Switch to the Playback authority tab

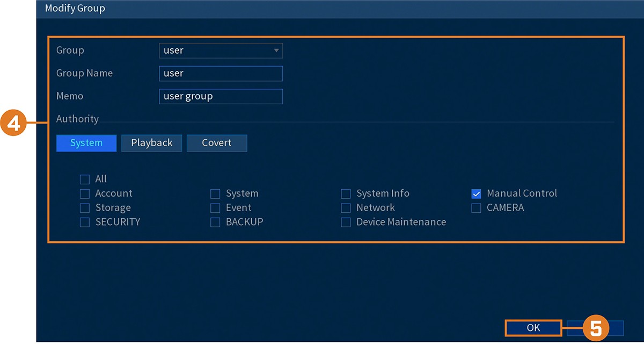coord(152,143)
